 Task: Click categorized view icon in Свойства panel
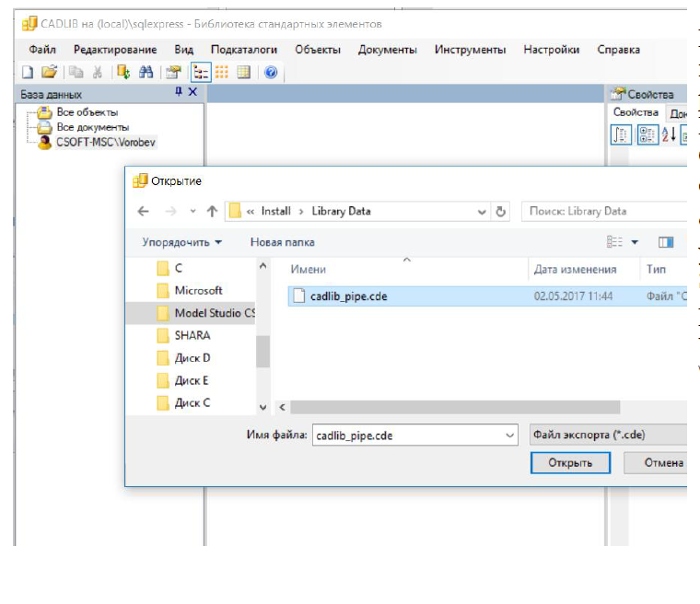[x=621, y=134]
